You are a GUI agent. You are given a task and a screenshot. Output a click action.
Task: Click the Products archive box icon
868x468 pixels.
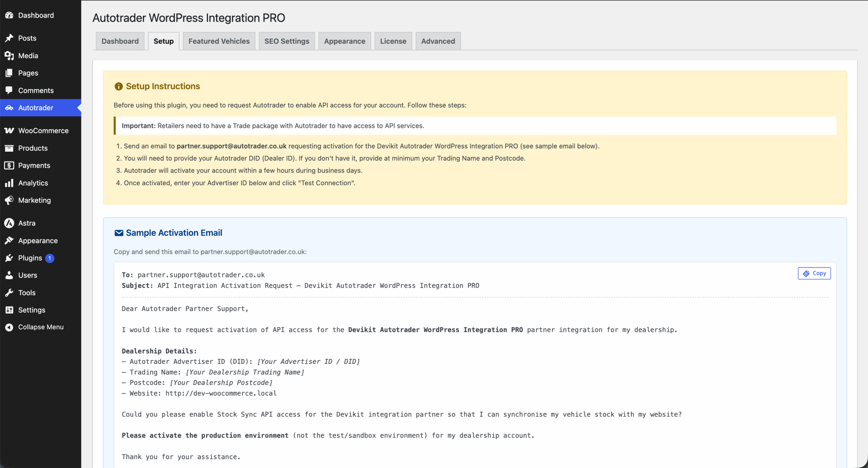pos(9,148)
